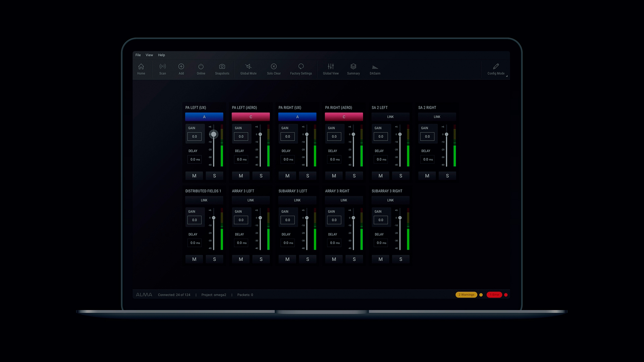Expand the Config Mode dropdown
Image resolution: width=644 pixels, height=362 pixels.
tap(506, 76)
